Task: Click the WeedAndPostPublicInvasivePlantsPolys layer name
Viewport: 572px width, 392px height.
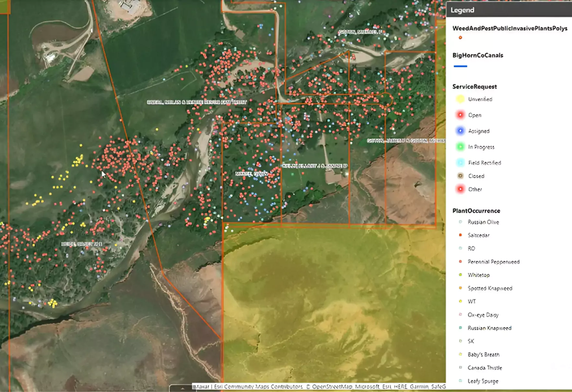Action: pyautogui.click(x=510, y=29)
